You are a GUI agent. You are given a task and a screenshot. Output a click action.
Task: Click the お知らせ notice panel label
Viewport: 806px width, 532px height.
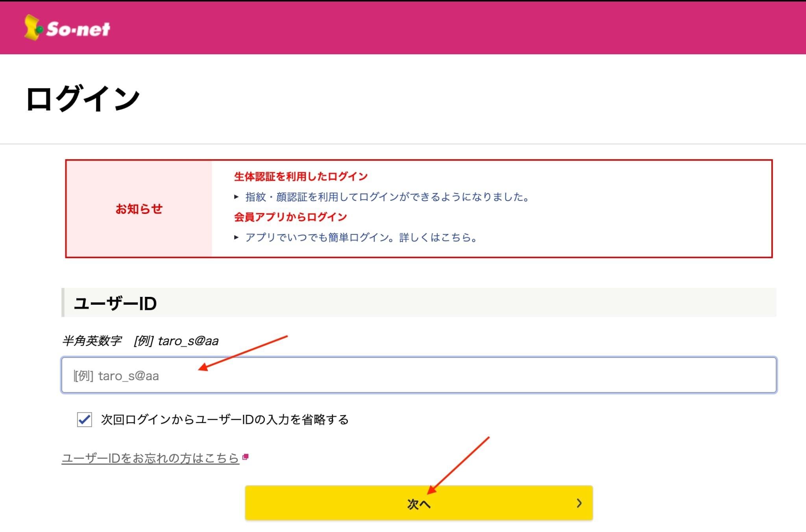(139, 209)
